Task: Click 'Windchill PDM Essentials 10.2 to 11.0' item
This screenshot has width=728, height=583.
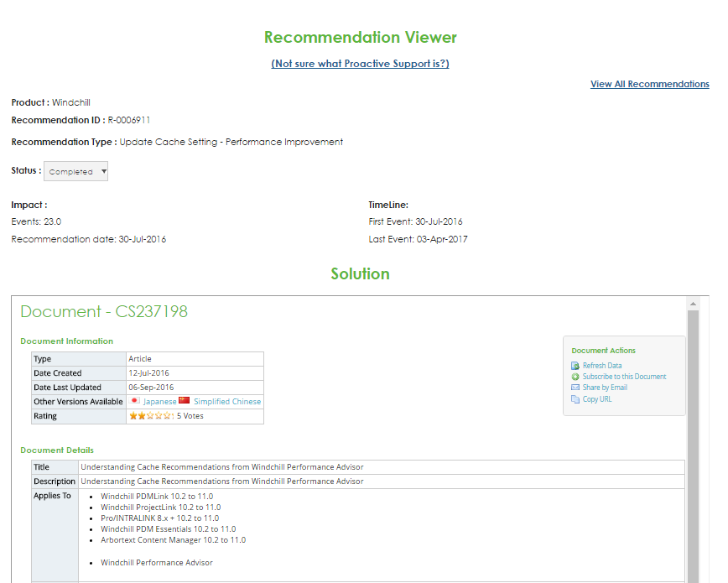Action: click(x=168, y=529)
